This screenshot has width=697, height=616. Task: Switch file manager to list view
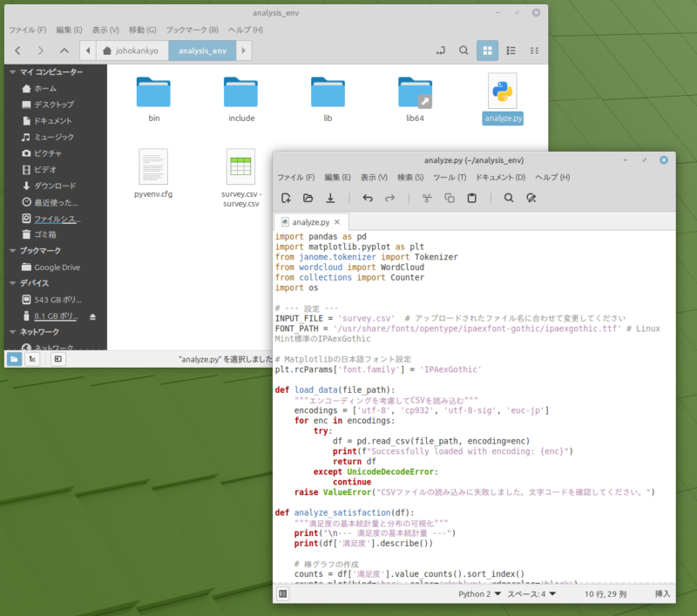(x=511, y=51)
